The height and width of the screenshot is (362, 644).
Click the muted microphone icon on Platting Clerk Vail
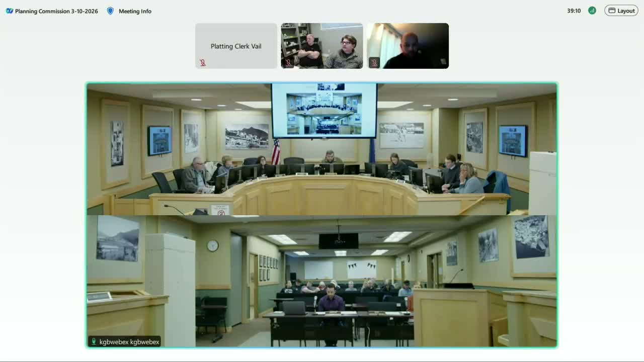[x=203, y=63]
